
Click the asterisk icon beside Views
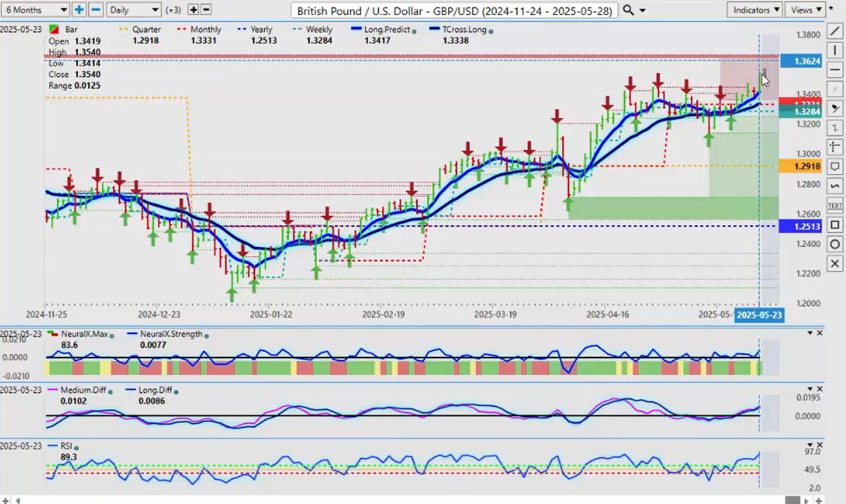[831, 10]
